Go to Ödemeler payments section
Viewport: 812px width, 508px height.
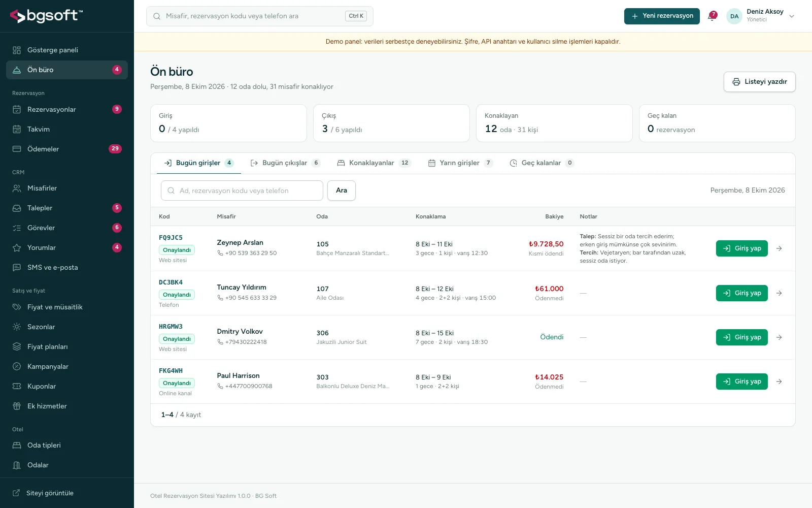click(x=67, y=149)
